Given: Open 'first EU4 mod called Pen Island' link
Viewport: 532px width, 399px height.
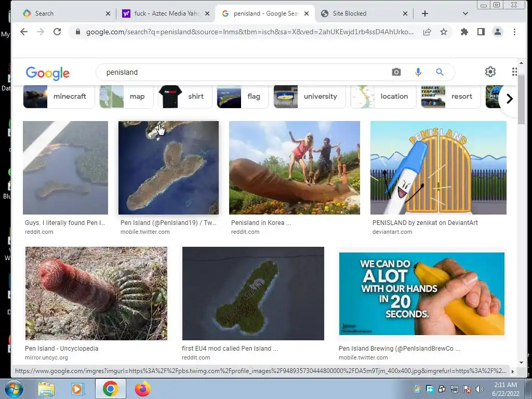Looking at the screenshot, I should [230, 349].
